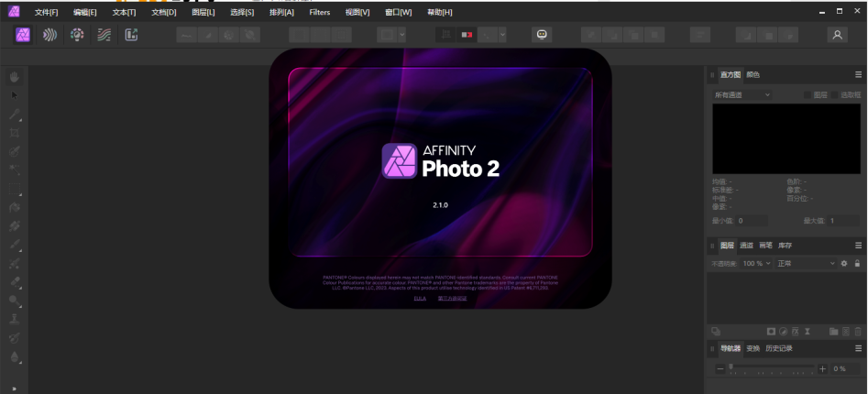
Task: Select the Crop tool
Action: 15,133
